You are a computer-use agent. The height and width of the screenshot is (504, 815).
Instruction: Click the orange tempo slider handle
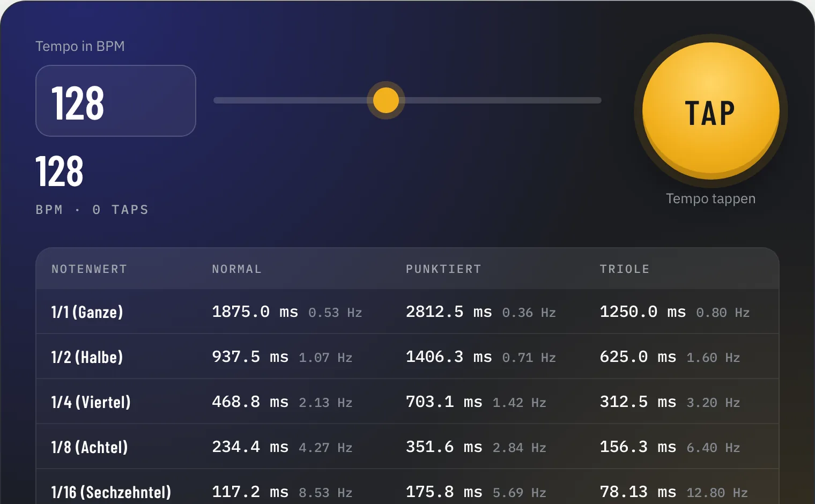(x=386, y=100)
